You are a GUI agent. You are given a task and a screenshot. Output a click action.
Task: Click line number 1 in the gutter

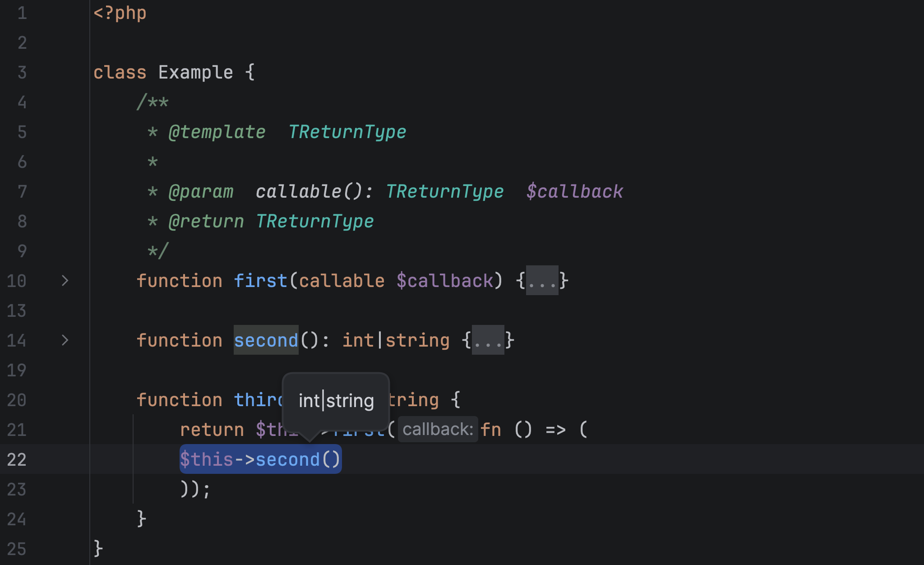coord(22,13)
